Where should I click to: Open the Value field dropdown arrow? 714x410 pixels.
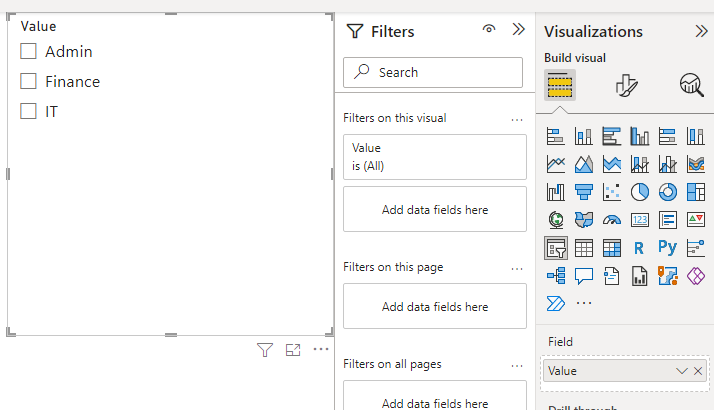[682, 371]
